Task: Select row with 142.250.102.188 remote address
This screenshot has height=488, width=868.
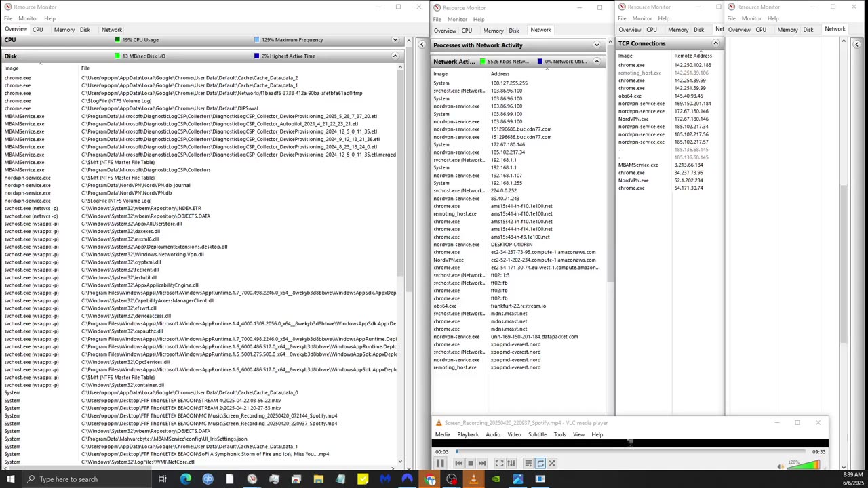Action: (669, 65)
